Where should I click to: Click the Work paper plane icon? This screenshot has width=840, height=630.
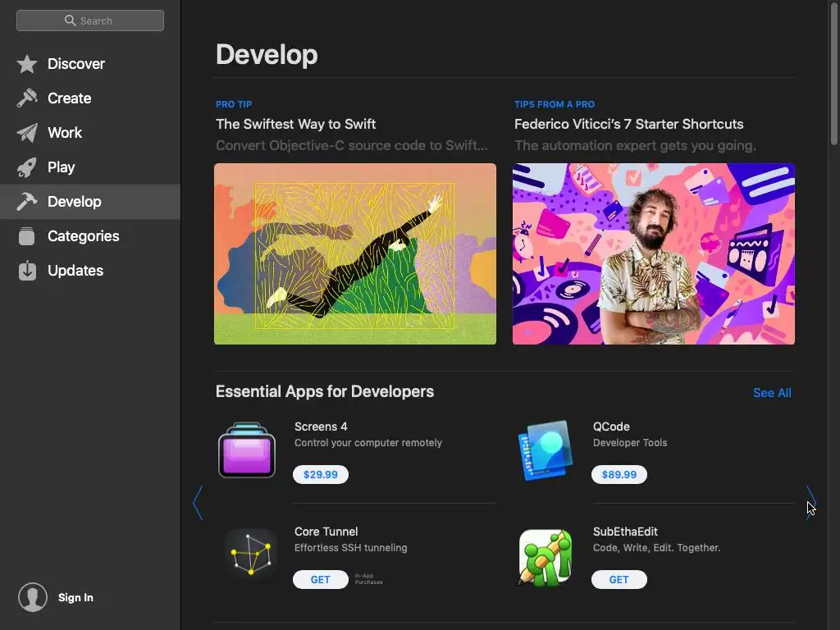(27, 133)
